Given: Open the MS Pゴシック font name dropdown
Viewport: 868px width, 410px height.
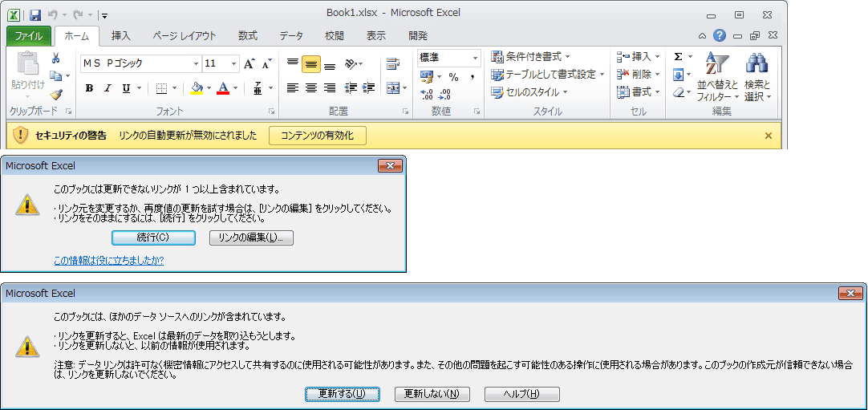Looking at the screenshot, I should (196, 63).
